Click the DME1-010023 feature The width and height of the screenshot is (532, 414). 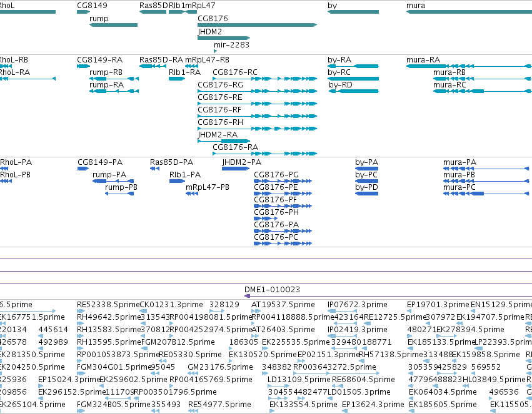coord(388,296)
